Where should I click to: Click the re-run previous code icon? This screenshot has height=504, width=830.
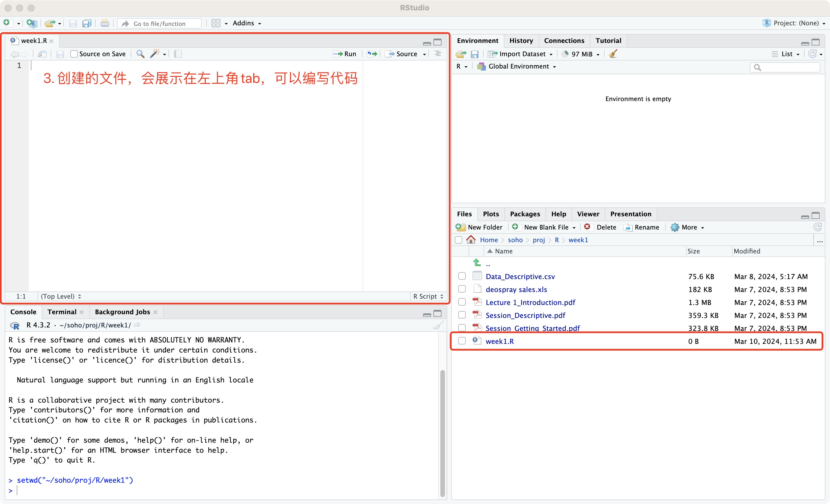click(x=372, y=54)
